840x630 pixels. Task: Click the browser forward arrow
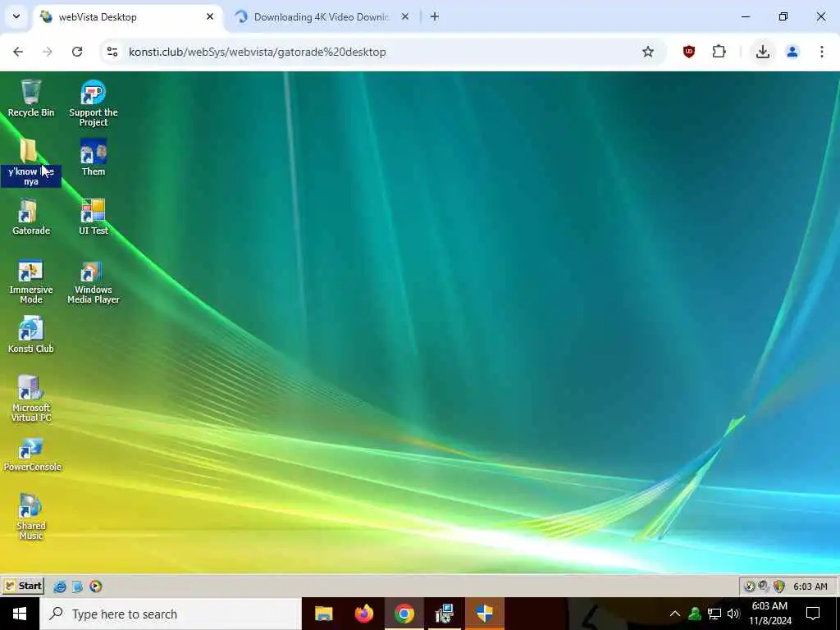coord(48,52)
